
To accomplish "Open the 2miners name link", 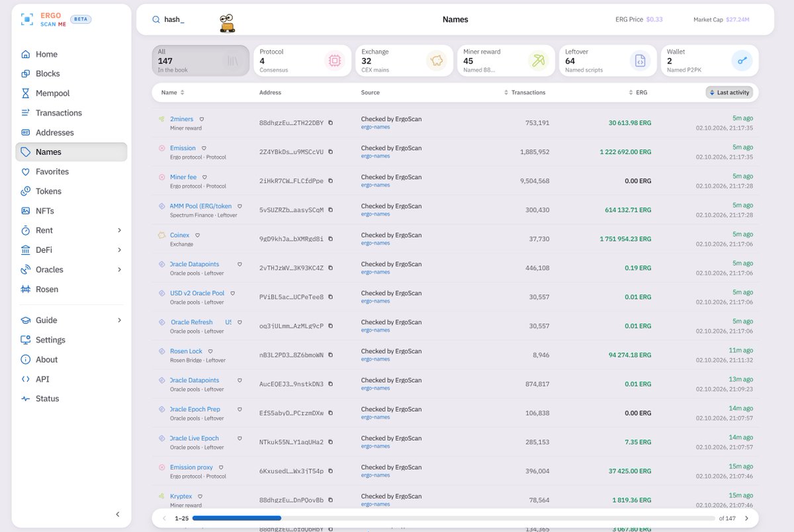I will coord(181,119).
